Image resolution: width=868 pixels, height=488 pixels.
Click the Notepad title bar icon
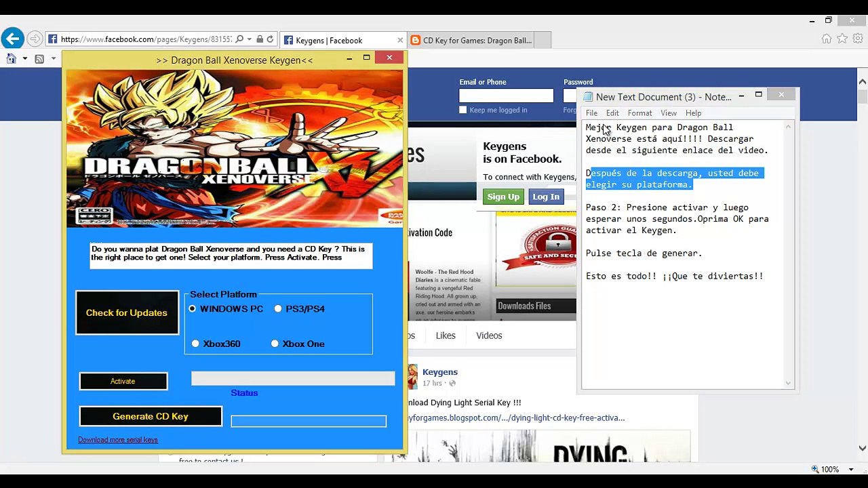click(588, 97)
